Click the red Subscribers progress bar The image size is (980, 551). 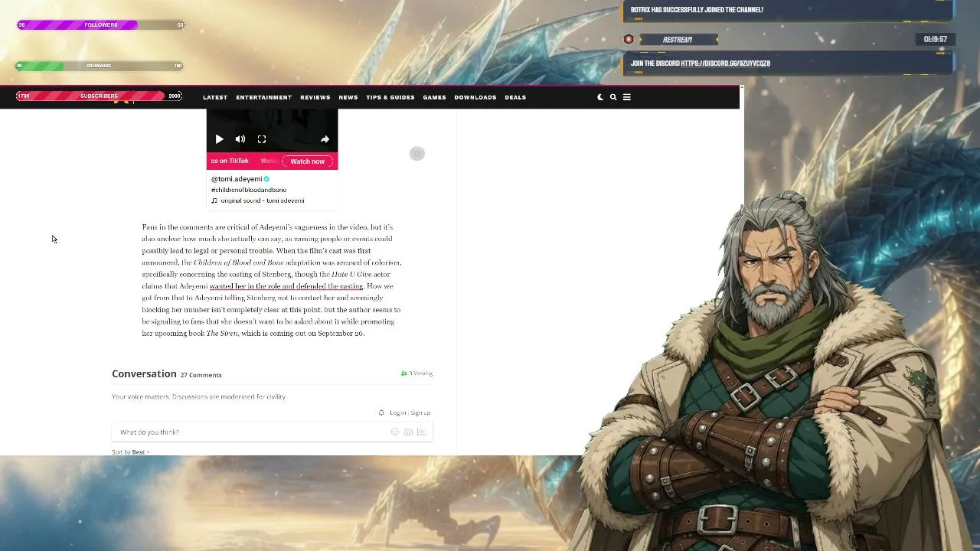99,96
